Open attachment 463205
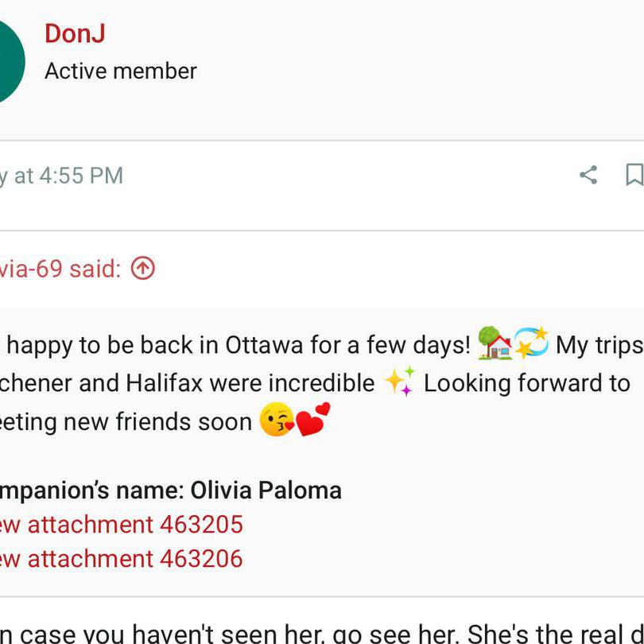 (x=119, y=524)
